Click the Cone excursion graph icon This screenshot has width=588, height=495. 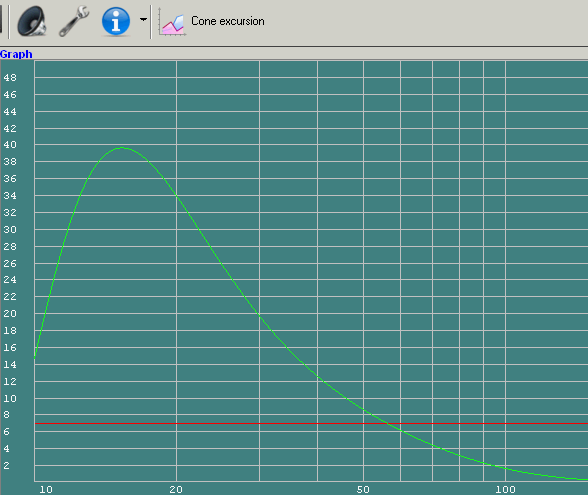(x=172, y=22)
